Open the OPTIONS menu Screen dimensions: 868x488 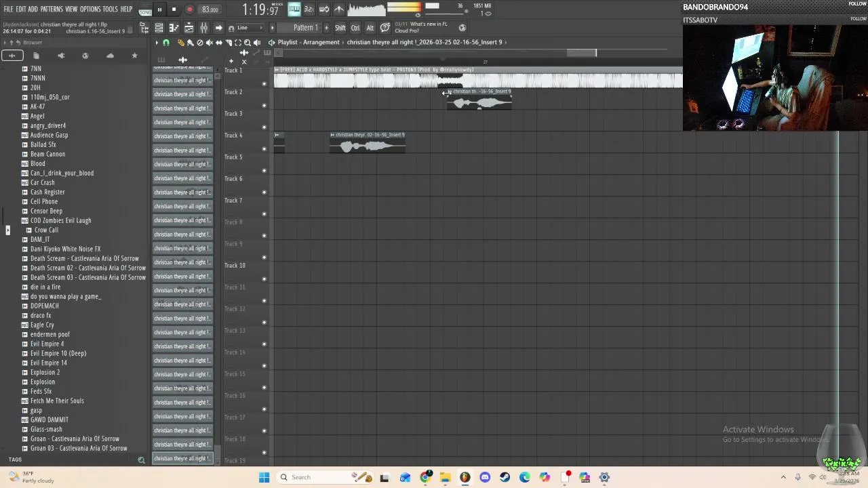pos(90,9)
